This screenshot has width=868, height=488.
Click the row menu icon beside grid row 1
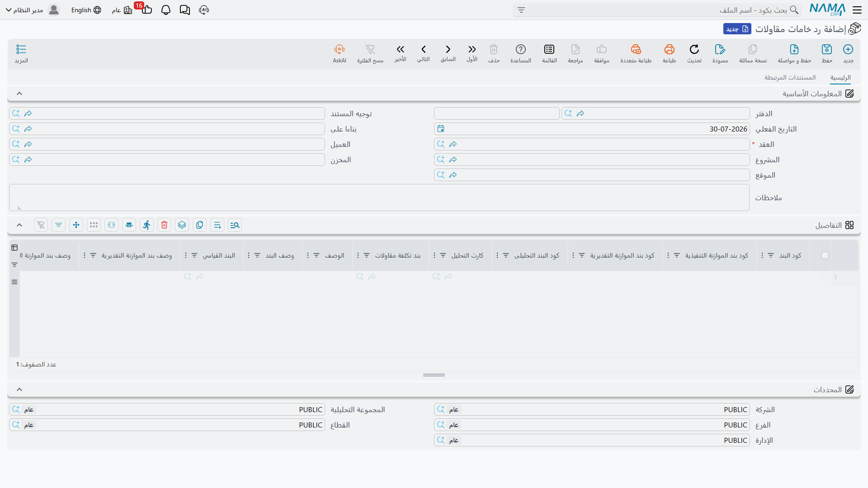point(14,282)
